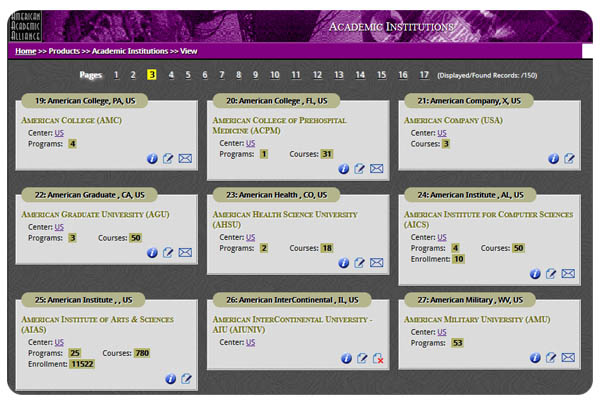
Task: Email American College (AMC)
Action: 185,158
